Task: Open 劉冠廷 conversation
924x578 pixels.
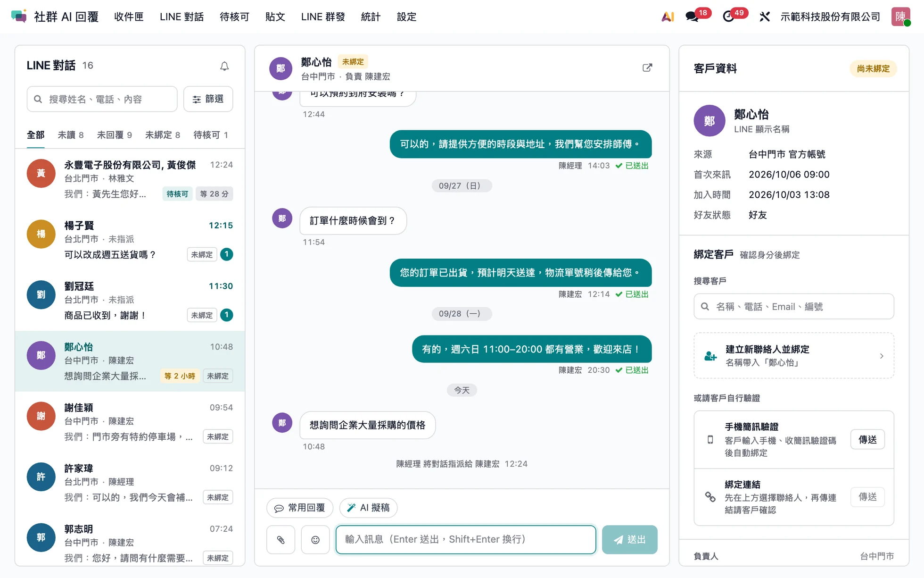Action: coord(130,301)
